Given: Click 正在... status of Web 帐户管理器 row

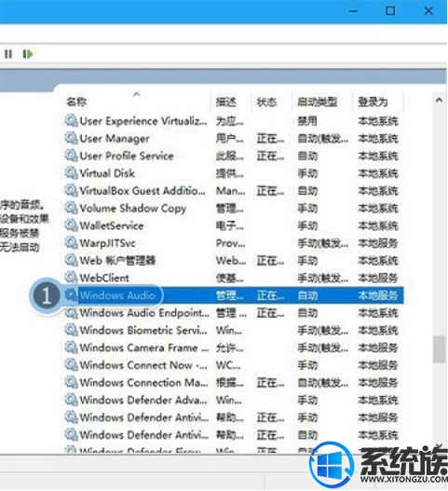Looking at the screenshot, I should click(270, 261).
